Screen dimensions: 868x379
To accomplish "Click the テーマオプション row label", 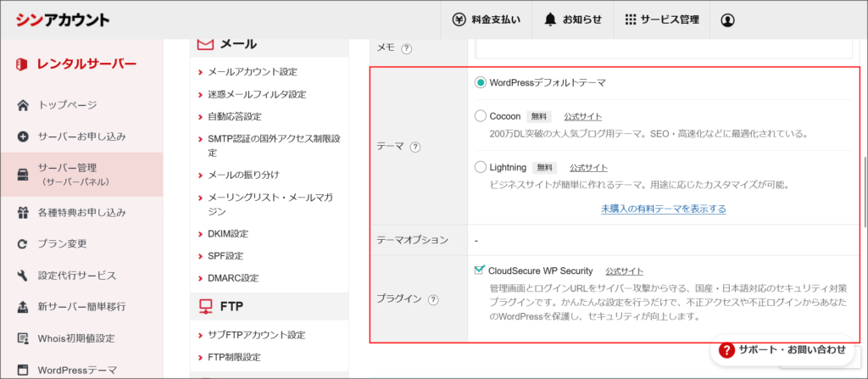I will [x=413, y=241].
